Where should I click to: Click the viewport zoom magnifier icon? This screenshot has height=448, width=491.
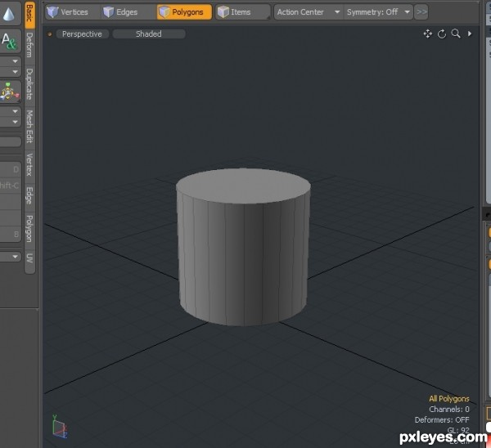click(x=456, y=34)
